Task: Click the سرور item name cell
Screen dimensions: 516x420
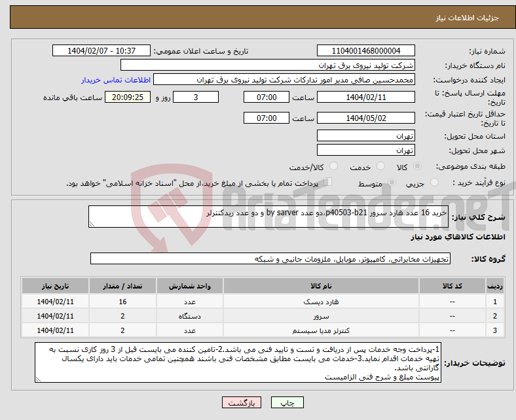Action: point(321,316)
